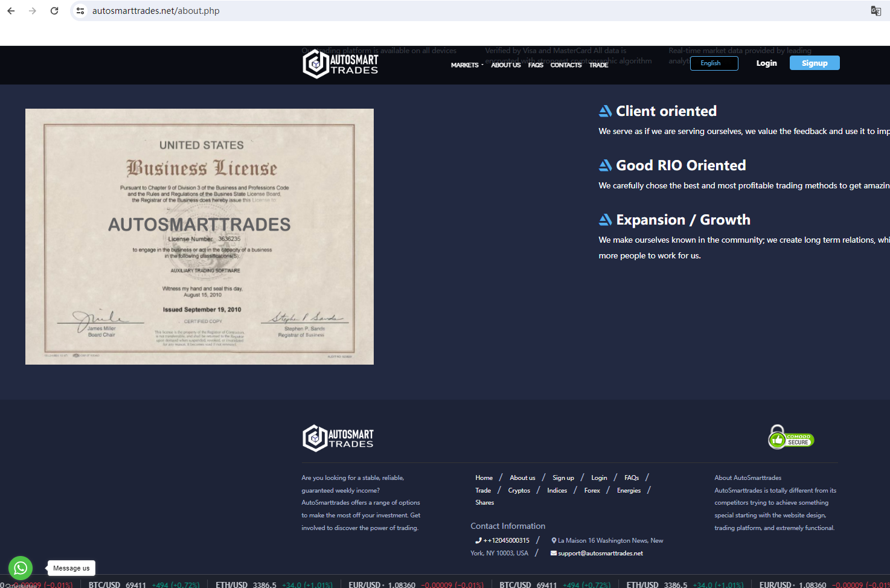Open the Forex footer link
The image size is (890, 588).
(x=592, y=490)
